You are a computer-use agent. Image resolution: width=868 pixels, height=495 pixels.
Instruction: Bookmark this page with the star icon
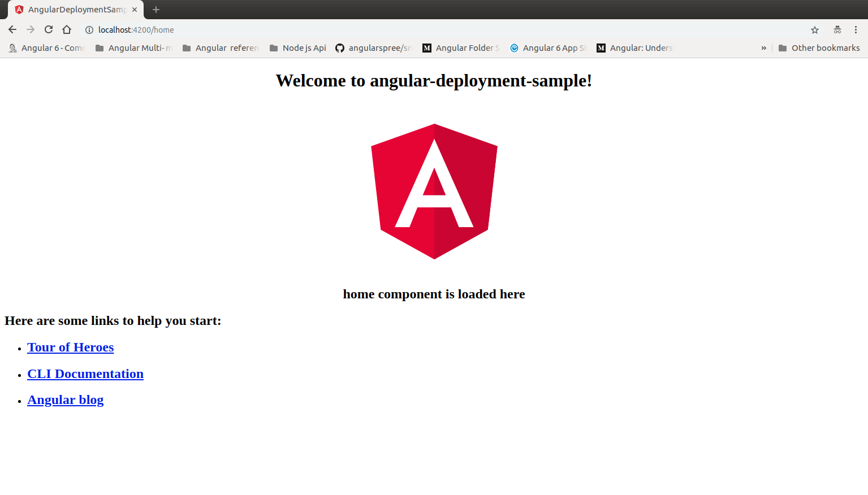(815, 30)
